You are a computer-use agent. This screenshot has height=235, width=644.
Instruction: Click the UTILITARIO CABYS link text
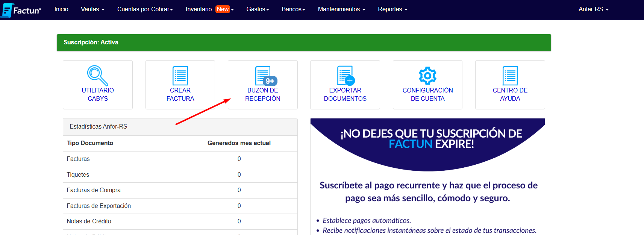click(x=98, y=94)
